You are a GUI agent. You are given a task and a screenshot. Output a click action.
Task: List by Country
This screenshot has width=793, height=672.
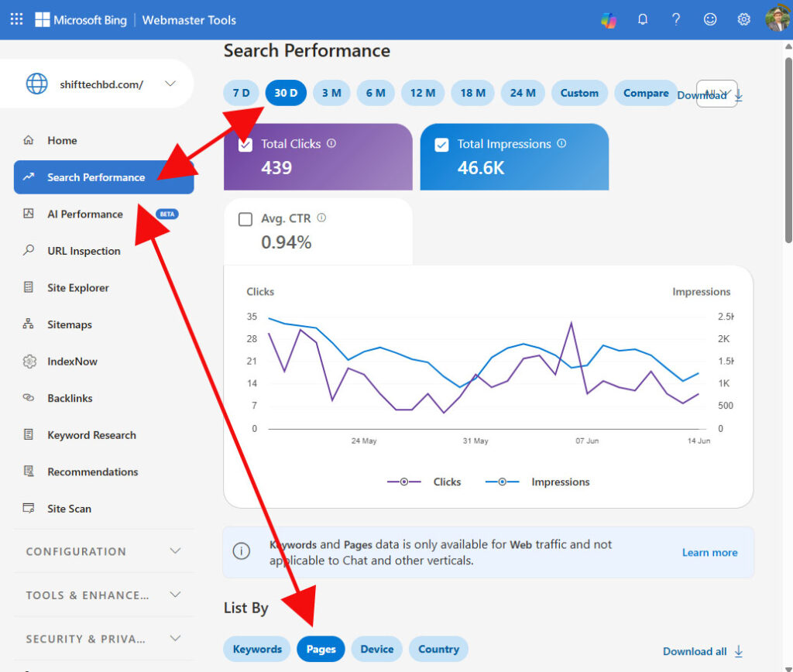click(x=438, y=649)
